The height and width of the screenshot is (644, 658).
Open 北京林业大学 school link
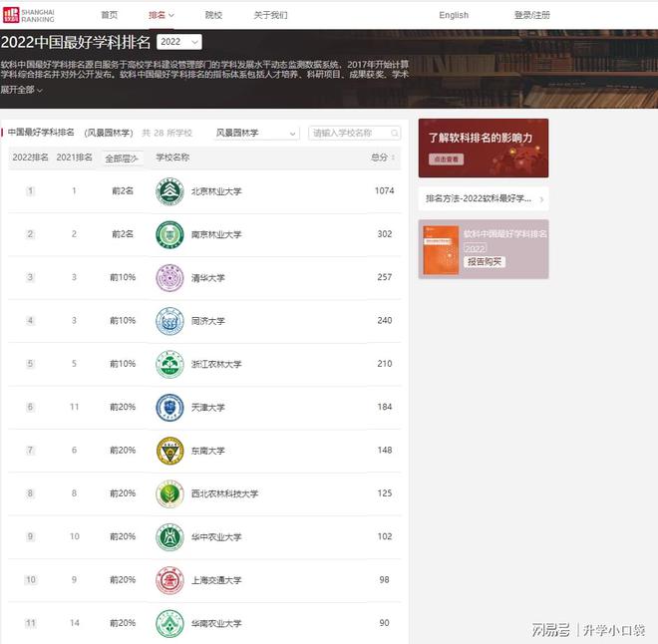[x=216, y=191]
